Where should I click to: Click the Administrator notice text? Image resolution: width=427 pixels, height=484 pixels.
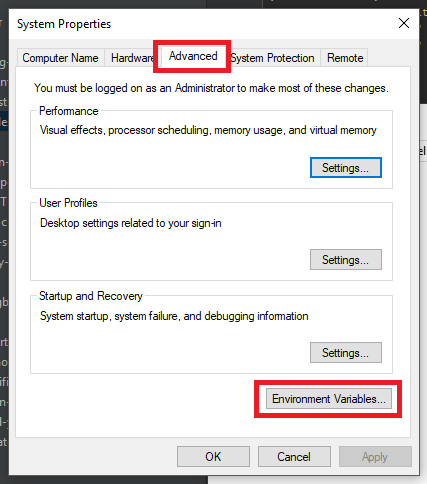click(x=211, y=88)
